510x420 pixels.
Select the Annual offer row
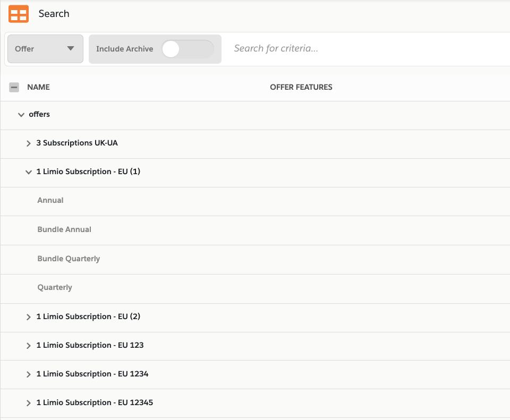point(50,201)
